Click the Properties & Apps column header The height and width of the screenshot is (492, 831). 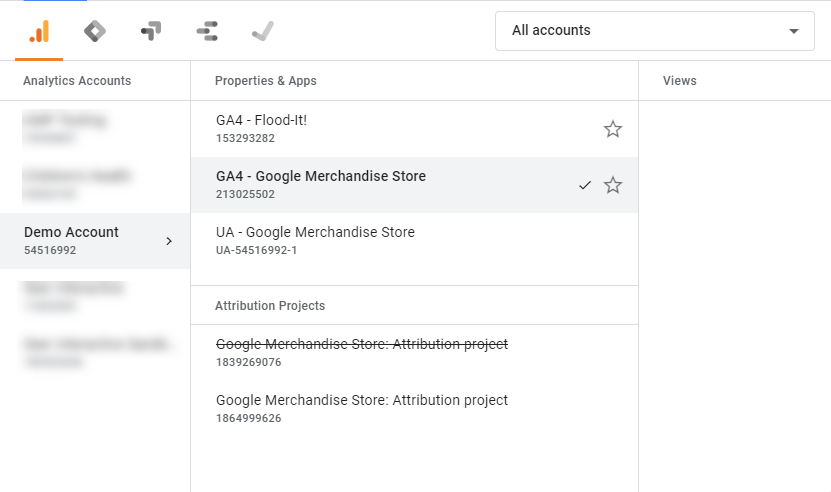pos(266,81)
